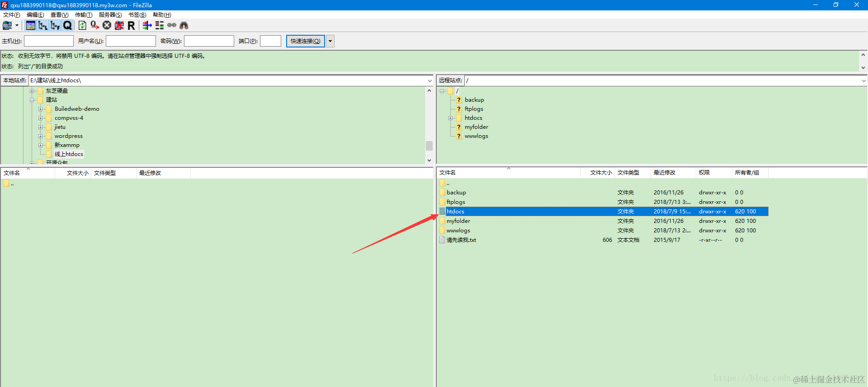This screenshot has height=387, width=868.
Task: Open the 帮助(H) menu
Action: [162, 15]
